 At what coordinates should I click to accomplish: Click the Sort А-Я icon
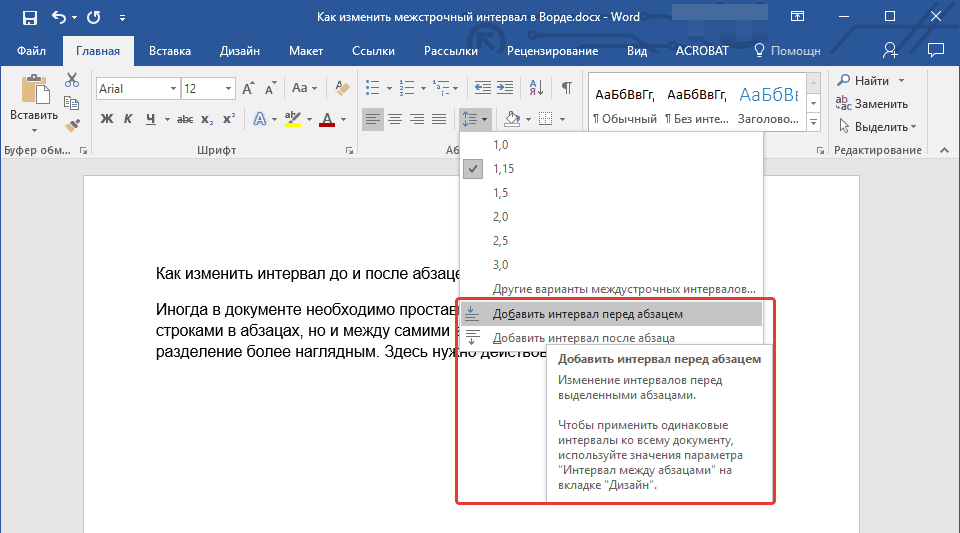pos(535,88)
